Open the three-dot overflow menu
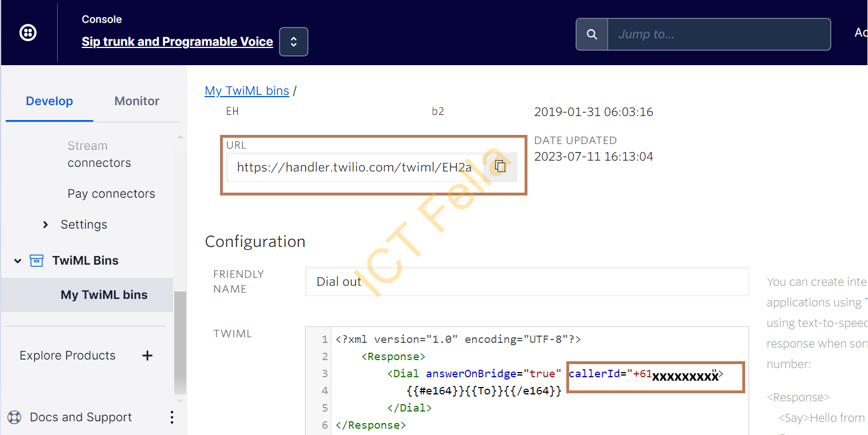868x435 pixels. (171, 417)
